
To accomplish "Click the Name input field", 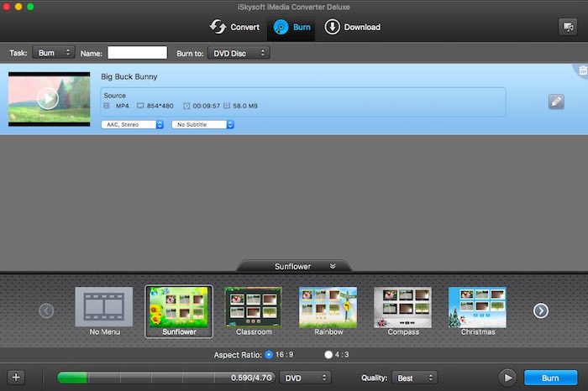I will click(137, 53).
